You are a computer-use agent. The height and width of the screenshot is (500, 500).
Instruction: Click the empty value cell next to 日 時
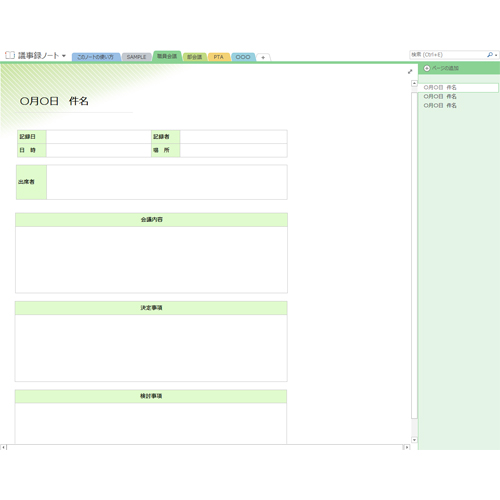(x=99, y=150)
